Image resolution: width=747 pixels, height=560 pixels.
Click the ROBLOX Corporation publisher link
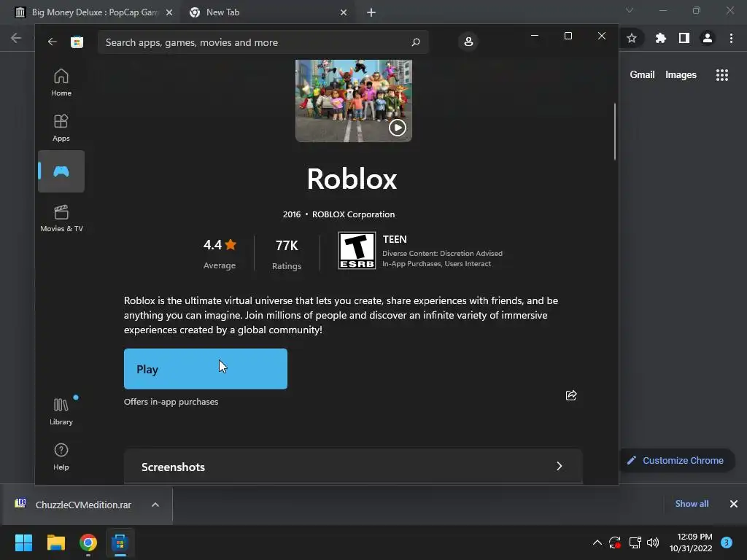coord(354,214)
